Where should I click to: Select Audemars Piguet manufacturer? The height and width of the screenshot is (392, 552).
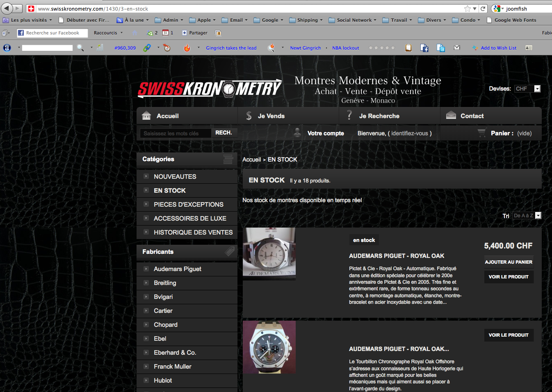[178, 269]
